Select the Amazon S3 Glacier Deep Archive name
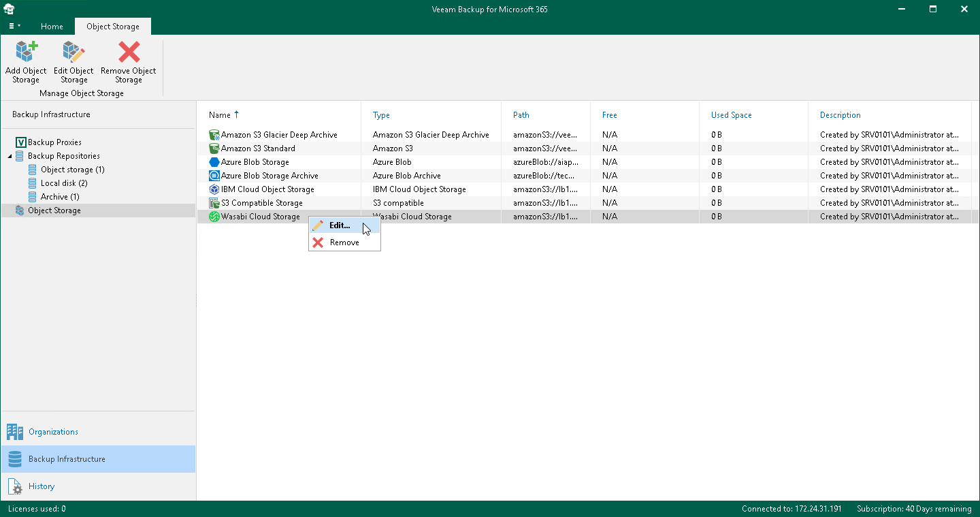The width and height of the screenshot is (980, 517). pyautogui.click(x=279, y=135)
